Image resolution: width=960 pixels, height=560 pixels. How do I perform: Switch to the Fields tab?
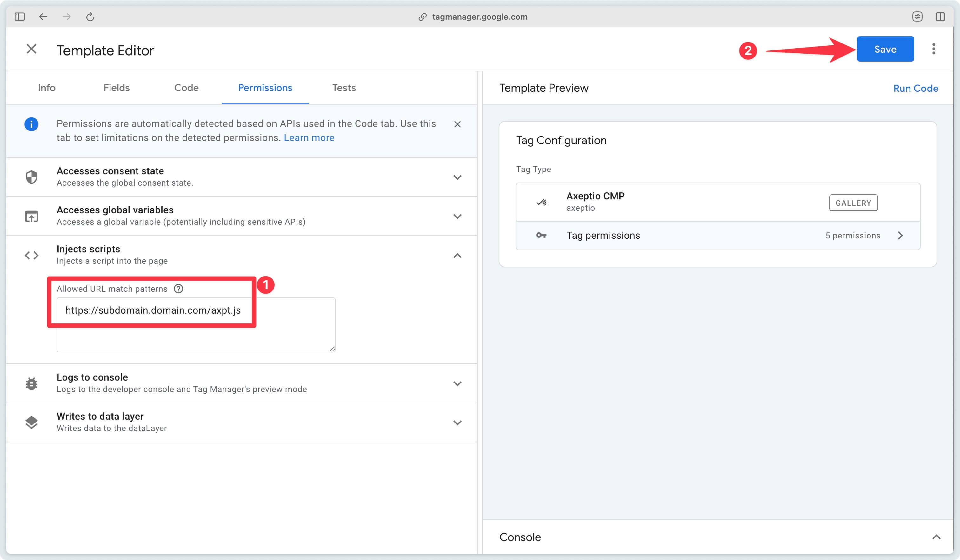[x=117, y=87]
